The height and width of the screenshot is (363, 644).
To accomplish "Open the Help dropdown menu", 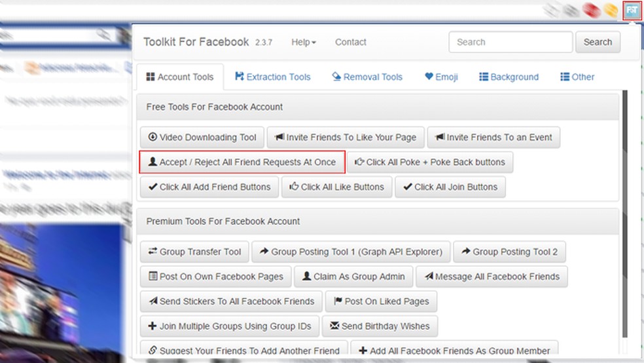I will (x=304, y=42).
